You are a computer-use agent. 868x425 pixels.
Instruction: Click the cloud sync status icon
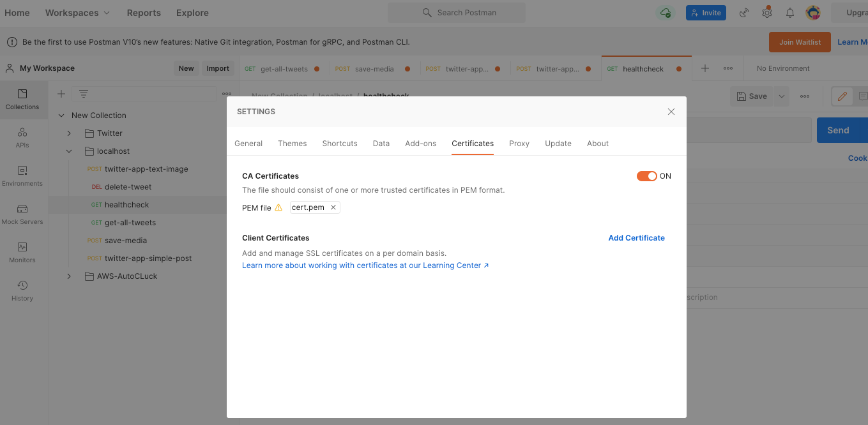click(x=666, y=13)
